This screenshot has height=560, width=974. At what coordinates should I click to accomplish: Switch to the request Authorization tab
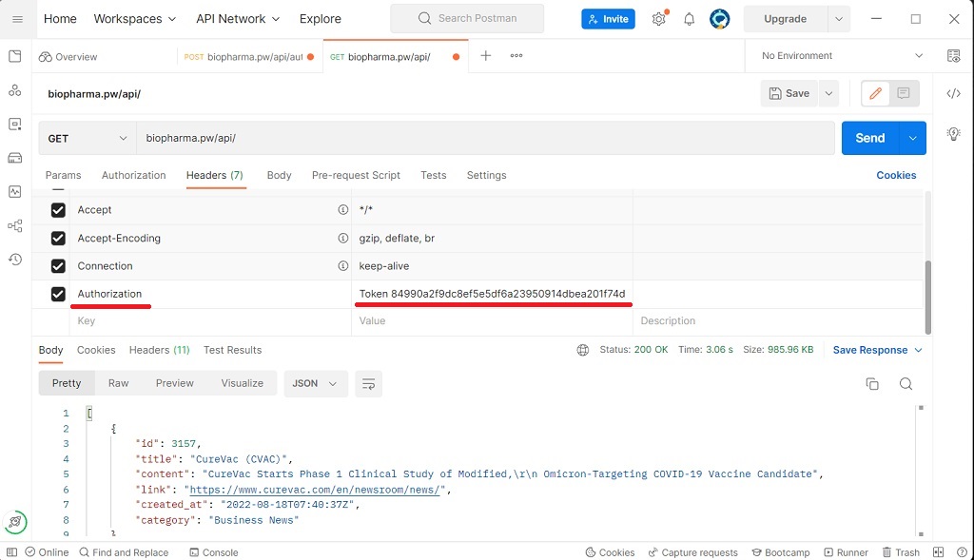pyautogui.click(x=133, y=175)
